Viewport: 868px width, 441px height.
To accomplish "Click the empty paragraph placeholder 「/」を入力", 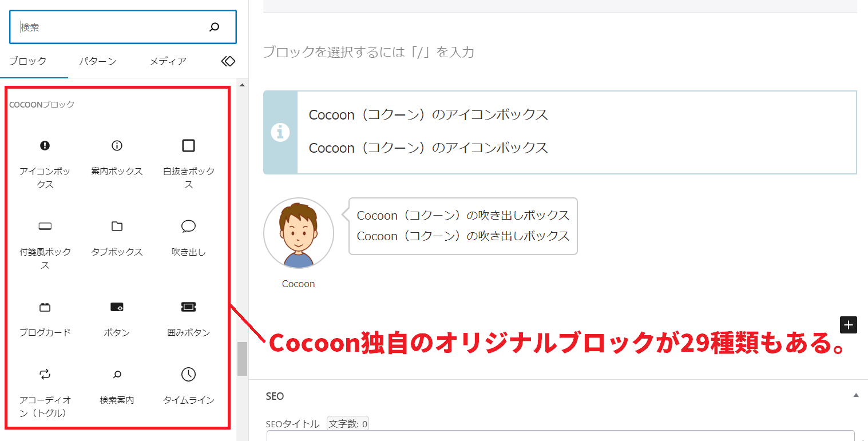I will [368, 52].
